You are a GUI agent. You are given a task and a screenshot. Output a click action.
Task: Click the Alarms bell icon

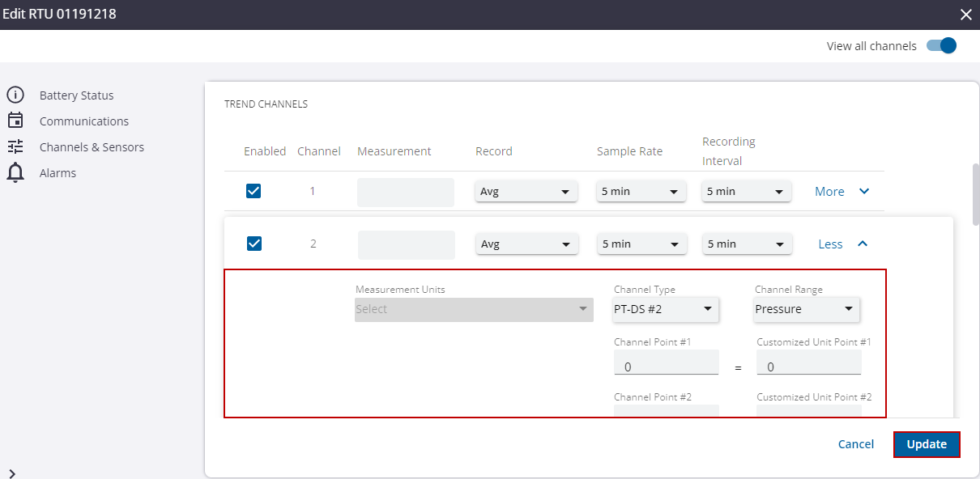(x=15, y=172)
